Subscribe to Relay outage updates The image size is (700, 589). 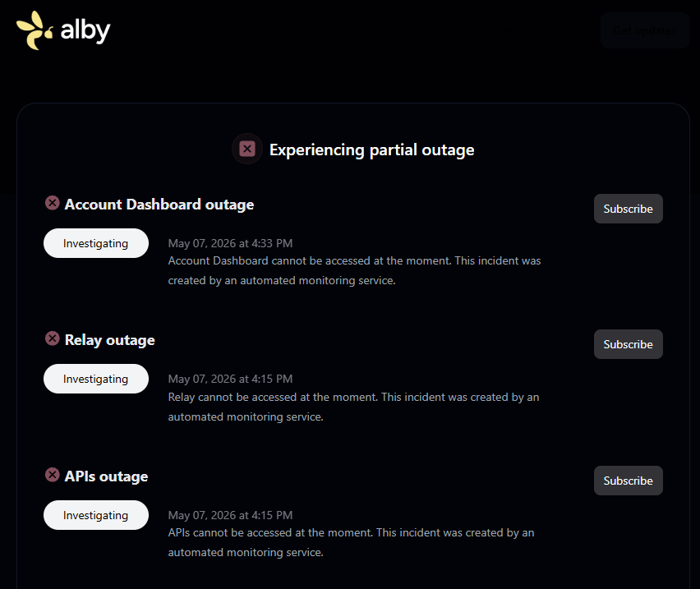point(629,344)
